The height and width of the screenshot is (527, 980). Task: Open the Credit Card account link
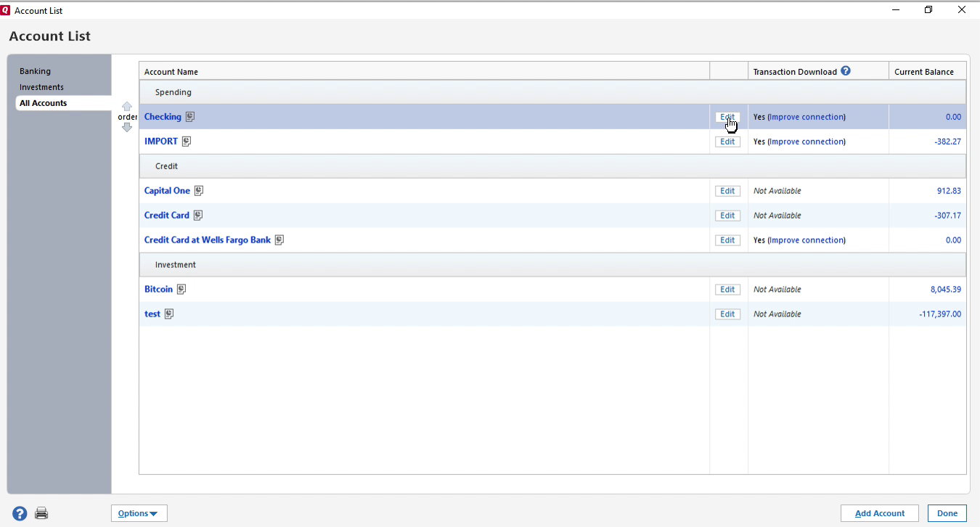point(167,216)
